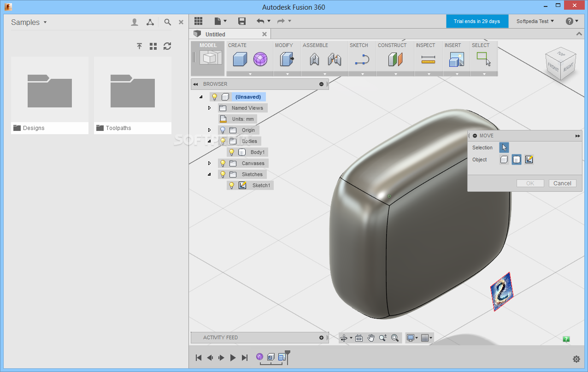Click the Data Panel grid icon beside File

tap(198, 21)
